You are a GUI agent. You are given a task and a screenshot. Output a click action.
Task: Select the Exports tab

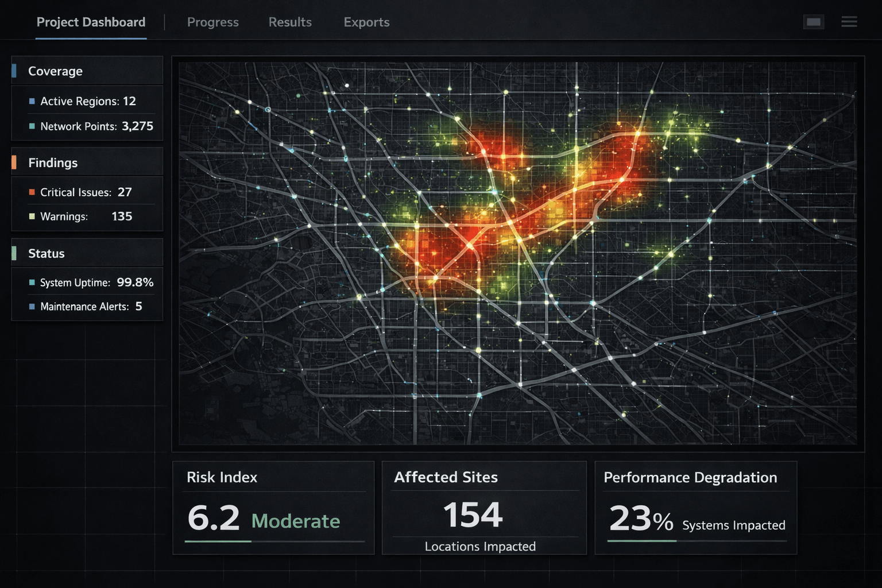[x=366, y=22]
